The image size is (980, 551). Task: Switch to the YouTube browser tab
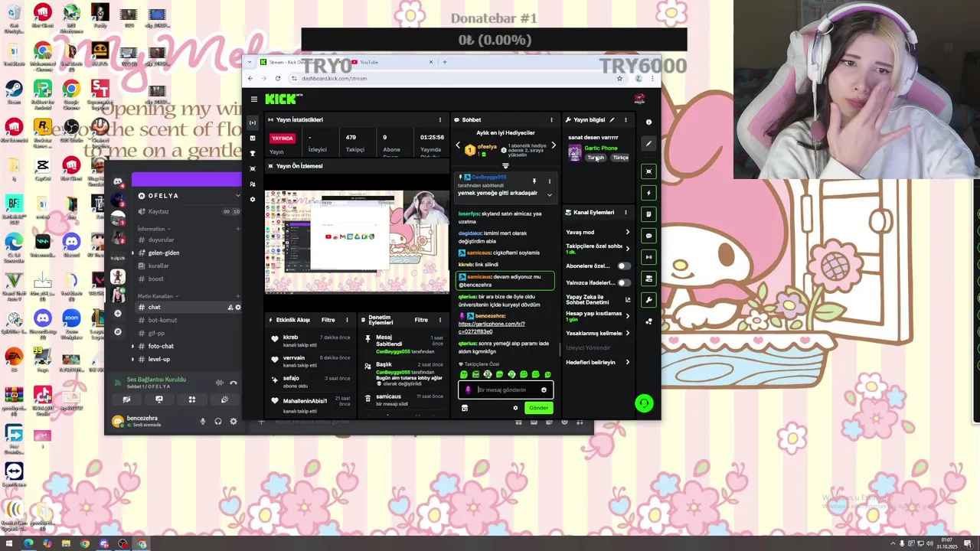tap(392, 62)
